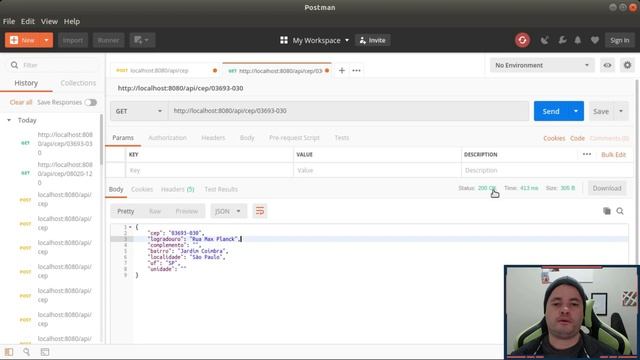Open the request Tests tab
Image resolution: width=640 pixels, height=360 pixels.
[342, 138]
